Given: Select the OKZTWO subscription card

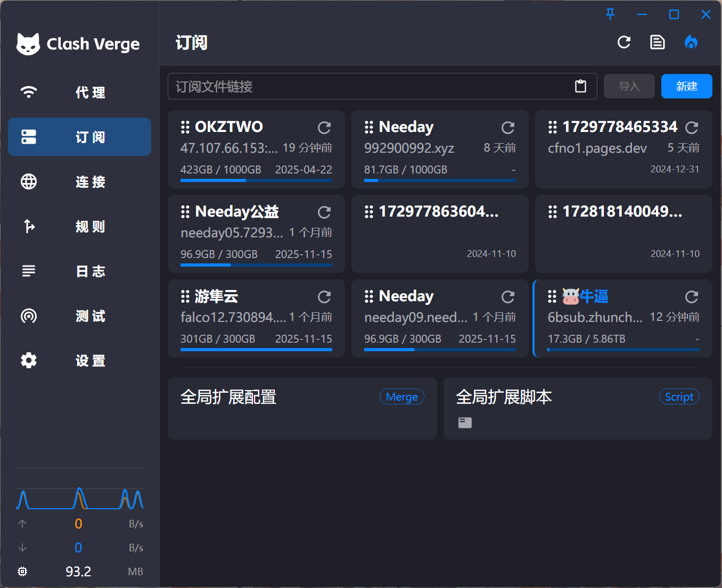Looking at the screenshot, I should point(256,149).
